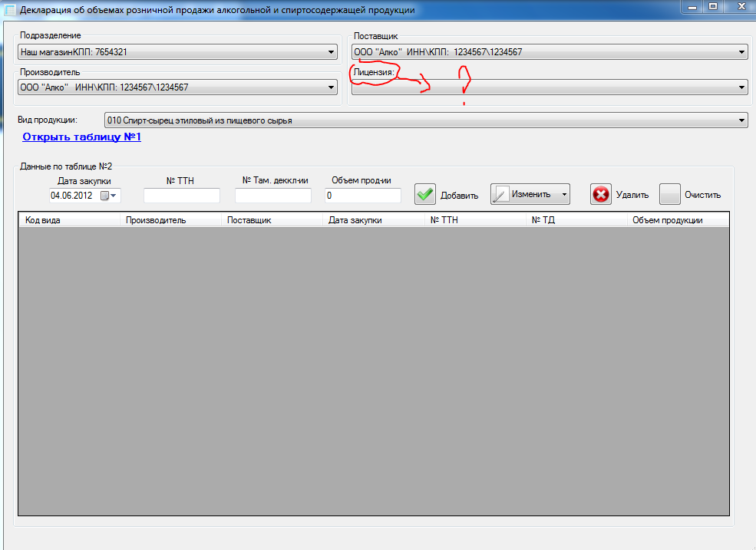
Task: Click Объем продукции column header
Action: (678, 220)
